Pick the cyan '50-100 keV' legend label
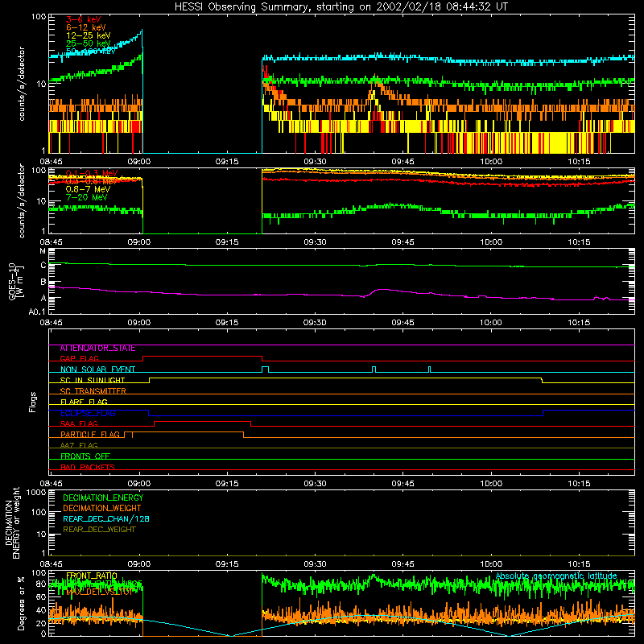 point(91,52)
